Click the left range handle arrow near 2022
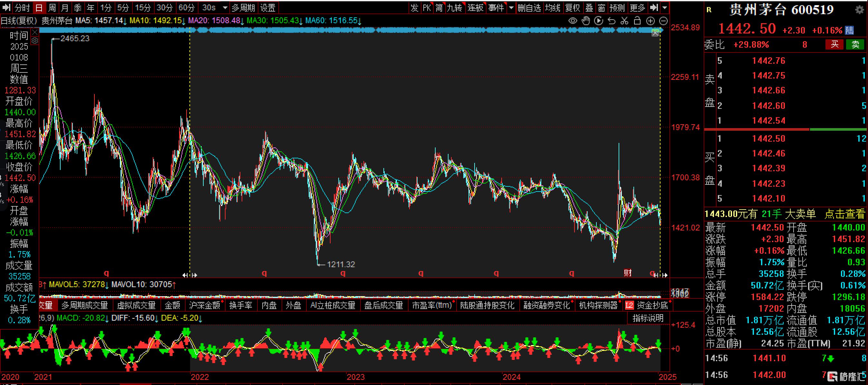 pyautogui.click(x=185, y=275)
